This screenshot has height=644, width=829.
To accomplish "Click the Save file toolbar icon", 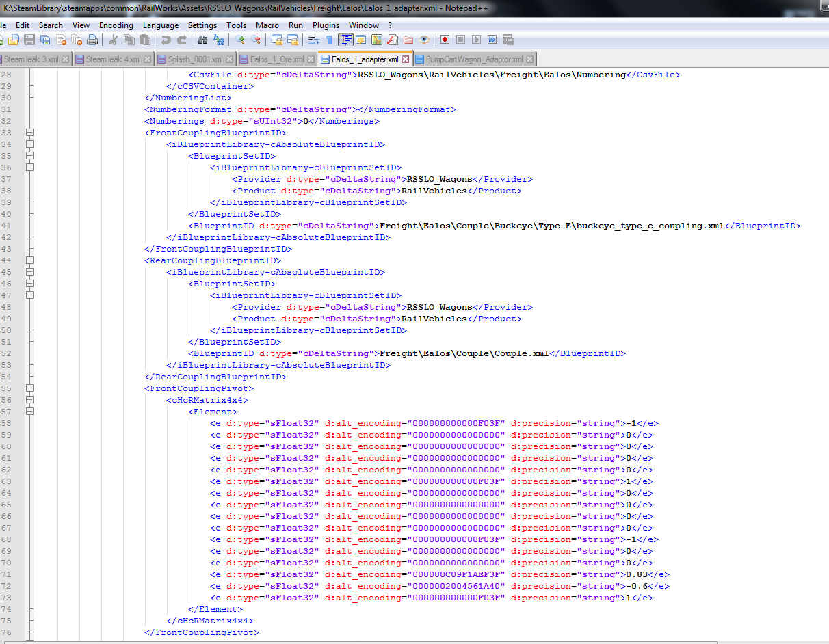I will (29, 40).
